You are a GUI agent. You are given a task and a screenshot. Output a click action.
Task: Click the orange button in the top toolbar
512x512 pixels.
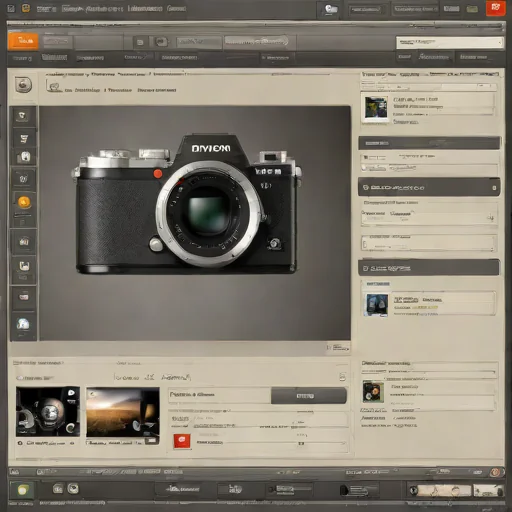[x=23, y=41]
